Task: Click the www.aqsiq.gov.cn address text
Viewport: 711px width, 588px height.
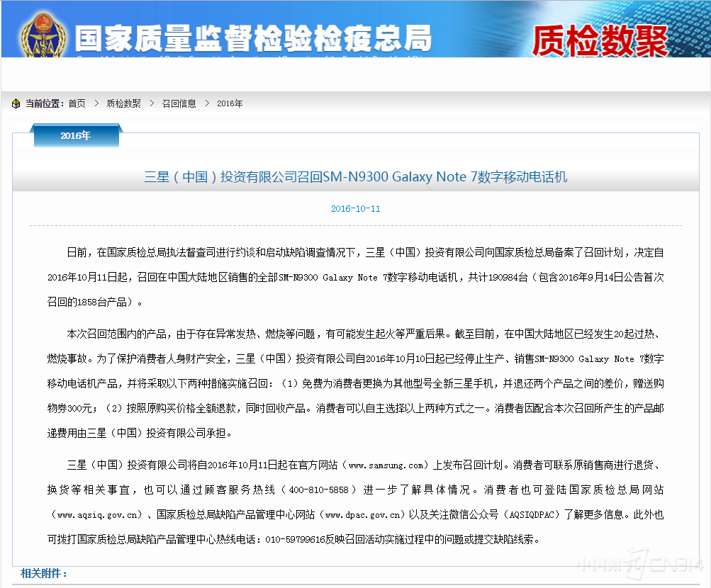Action: coord(97,515)
